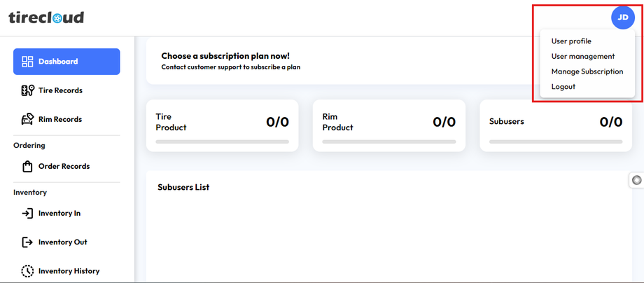Click the Inventory In arrow icon
The image size is (644, 283).
coord(28,214)
